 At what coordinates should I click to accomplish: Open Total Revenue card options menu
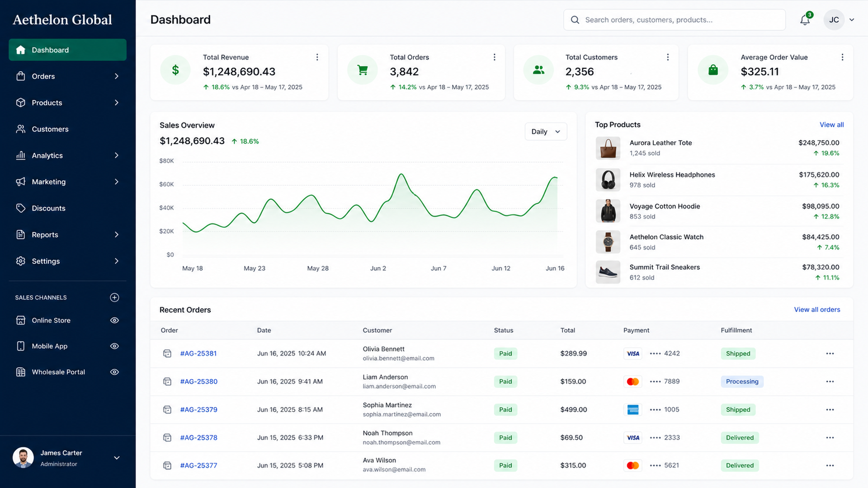(x=317, y=57)
